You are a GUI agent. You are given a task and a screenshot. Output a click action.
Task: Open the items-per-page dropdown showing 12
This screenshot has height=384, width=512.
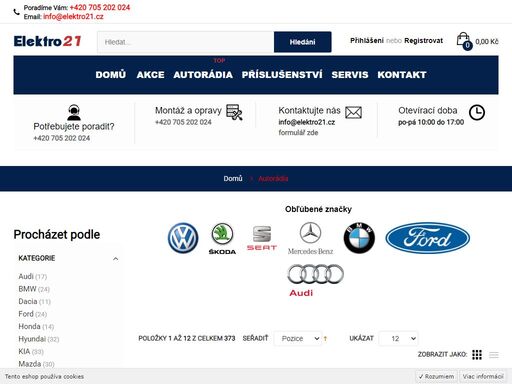(399, 339)
